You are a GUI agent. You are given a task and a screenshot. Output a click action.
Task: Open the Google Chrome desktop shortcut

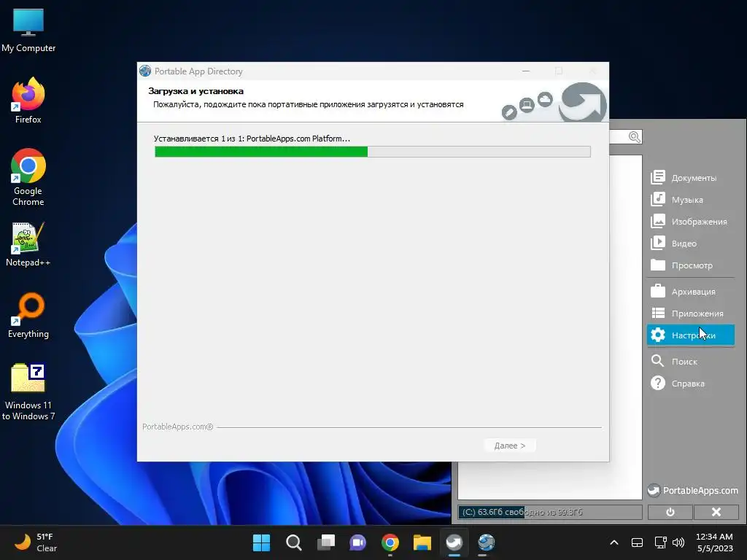point(28,177)
